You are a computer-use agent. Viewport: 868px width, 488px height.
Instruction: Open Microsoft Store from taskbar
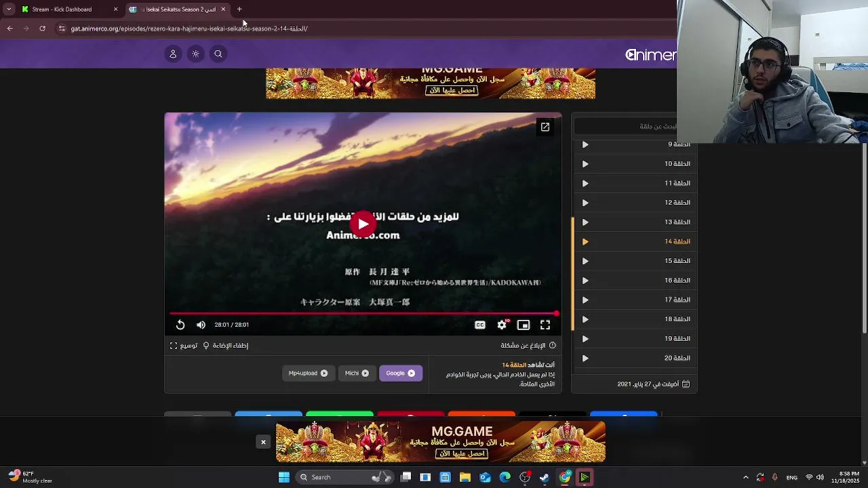445,477
